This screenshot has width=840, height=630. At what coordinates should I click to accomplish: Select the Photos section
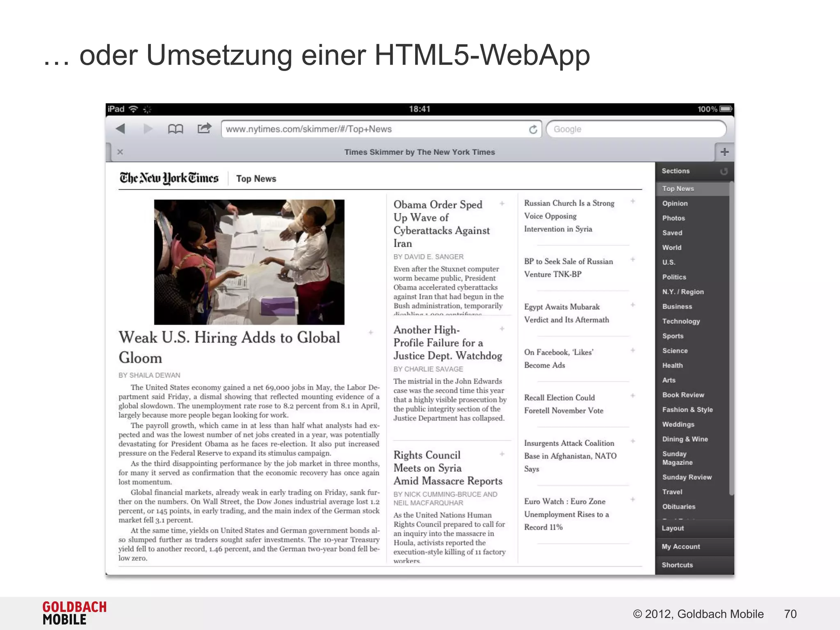click(x=673, y=218)
